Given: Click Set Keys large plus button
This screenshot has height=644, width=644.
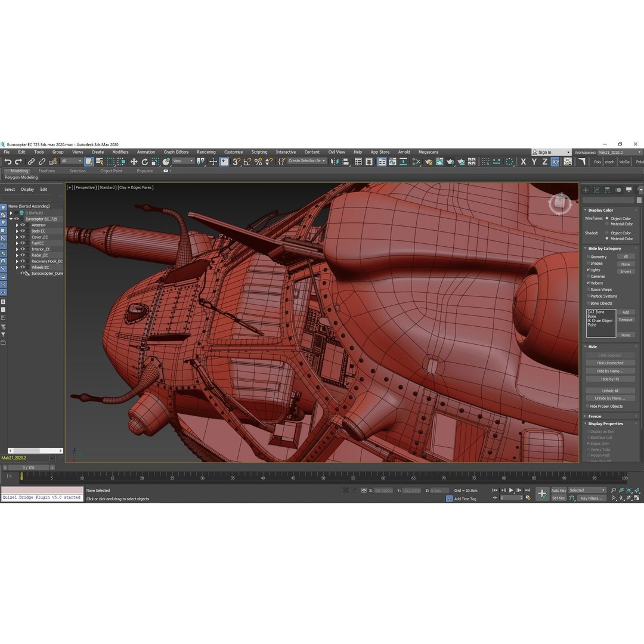Looking at the screenshot, I should [541, 494].
